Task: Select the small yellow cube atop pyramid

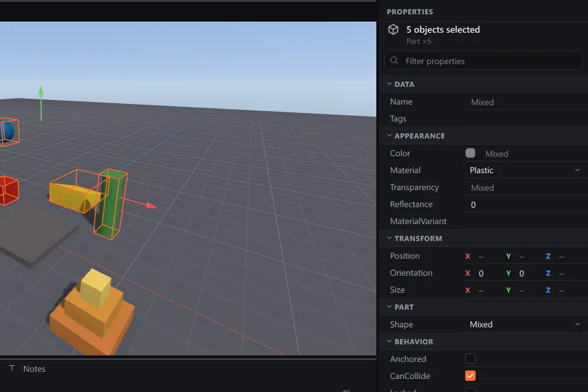Action: (95, 287)
